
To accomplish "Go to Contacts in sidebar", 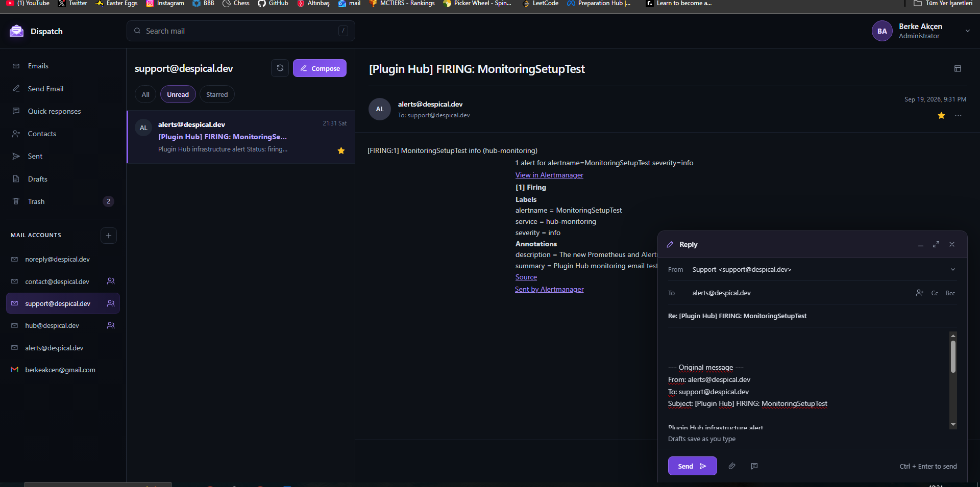I will click(x=63, y=134).
